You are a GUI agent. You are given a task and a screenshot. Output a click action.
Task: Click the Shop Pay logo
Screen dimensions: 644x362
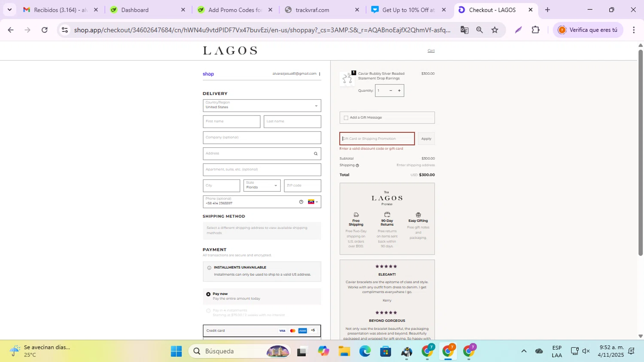pyautogui.click(x=208, y=74)
